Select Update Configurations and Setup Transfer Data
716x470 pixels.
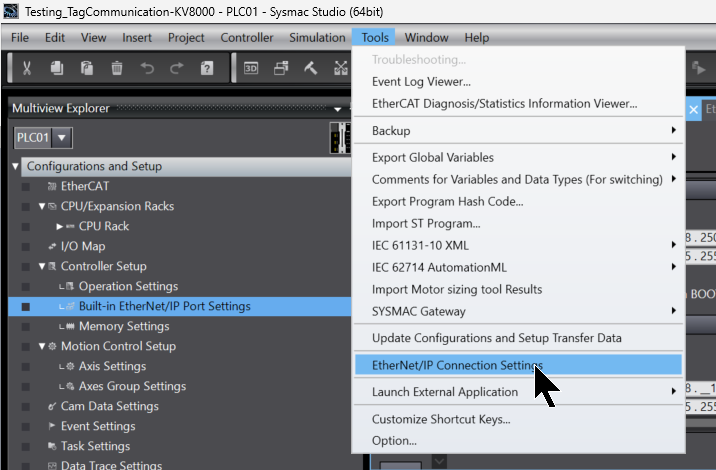click(x=518, y=338)
